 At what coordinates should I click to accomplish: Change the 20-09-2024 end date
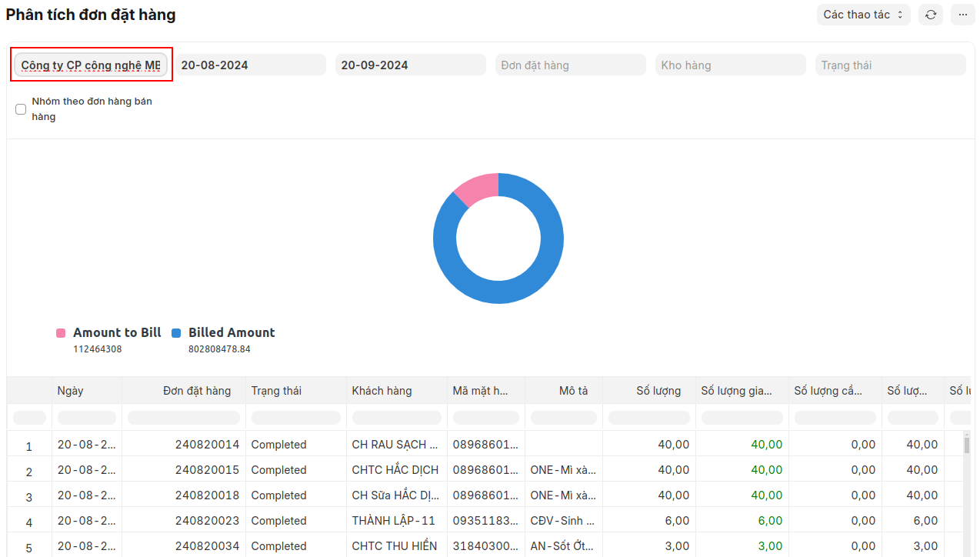click(x=411, y=65)
